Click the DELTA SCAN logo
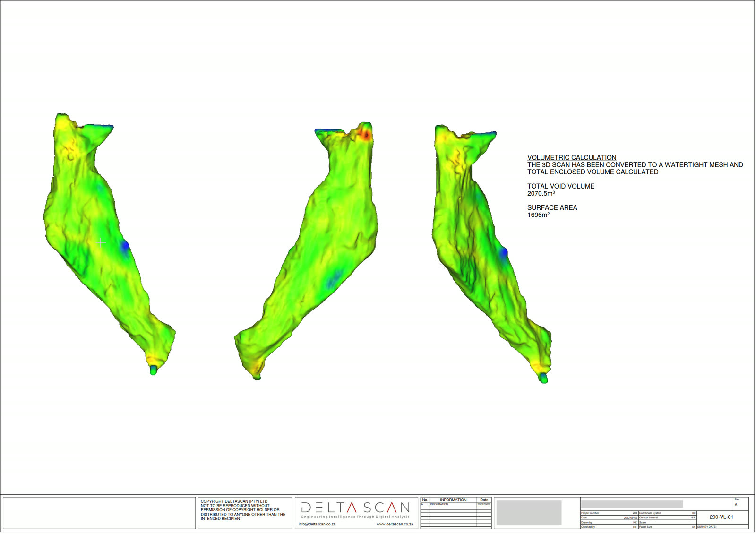This screenshot has width=756, height=534. click(x=355, y=508)
